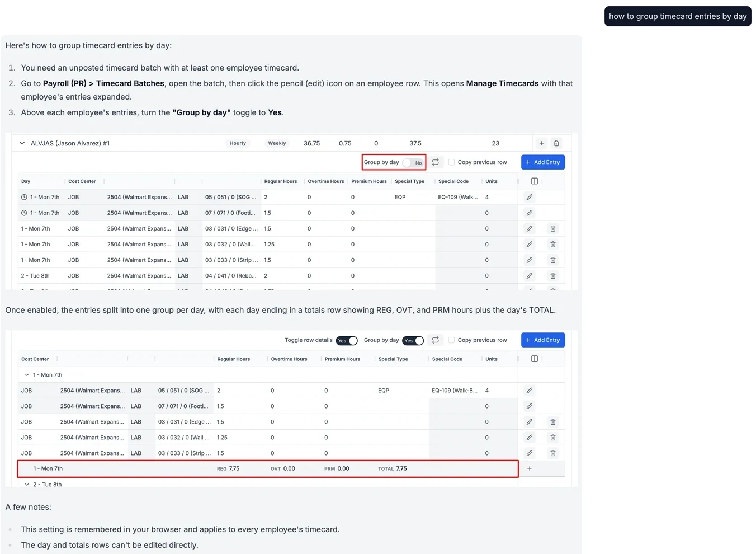Click the Weekly badge on the ALVJAS row
756x554 pixels.
277,143
